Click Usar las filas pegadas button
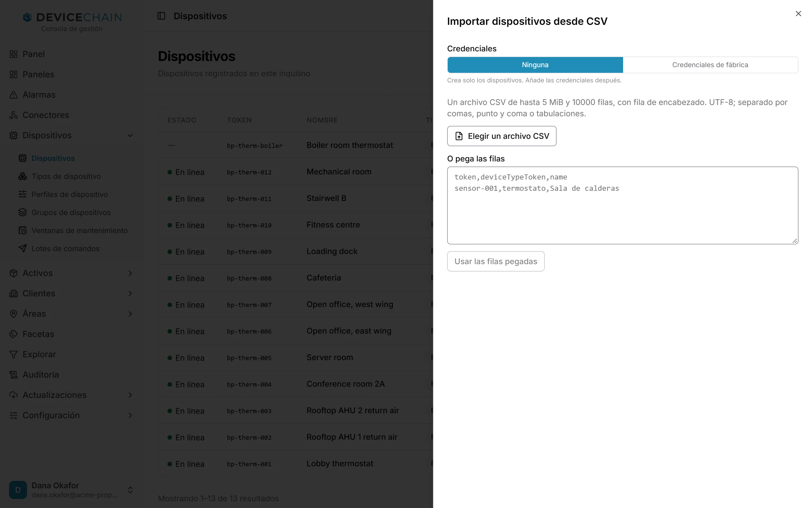Image resolution: width=812 pixels, height=508 pixels. pyautogui.click(x=496, y=261)
